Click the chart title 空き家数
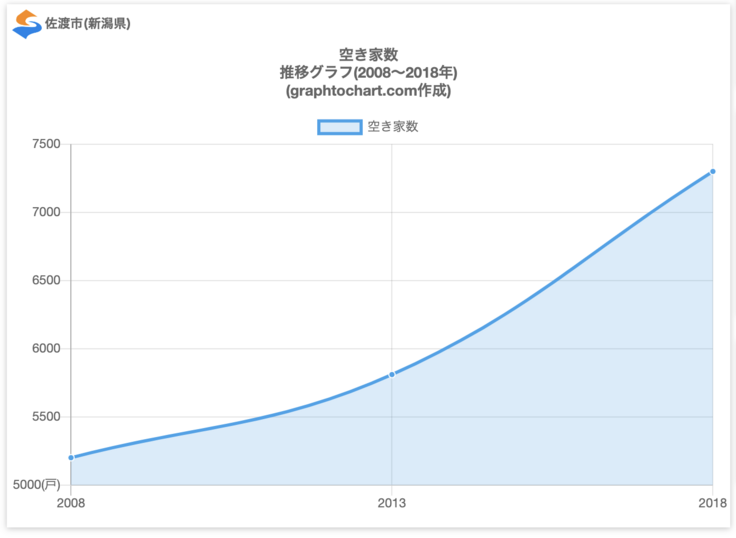The image size is (736, 538). tap(368, 55)
